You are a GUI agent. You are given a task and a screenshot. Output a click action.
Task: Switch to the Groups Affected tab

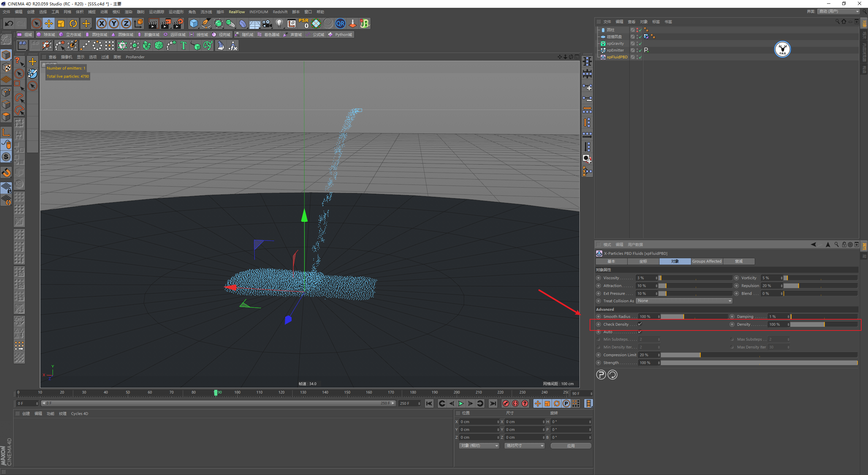[707, 261]
